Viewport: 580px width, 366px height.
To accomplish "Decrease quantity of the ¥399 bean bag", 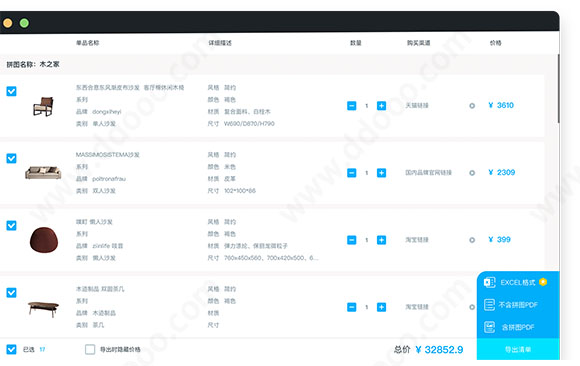I will (351, 240).
